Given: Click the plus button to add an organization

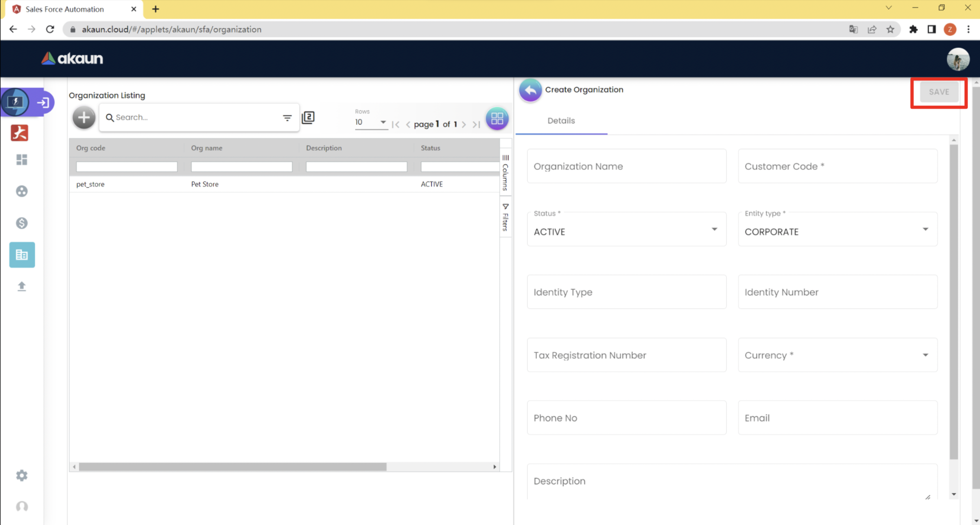Looking at the screenshot, I should point(84,118).
